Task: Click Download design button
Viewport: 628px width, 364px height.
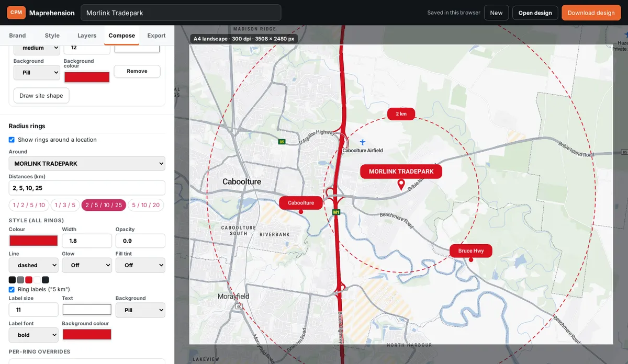Action: point(591,13)
